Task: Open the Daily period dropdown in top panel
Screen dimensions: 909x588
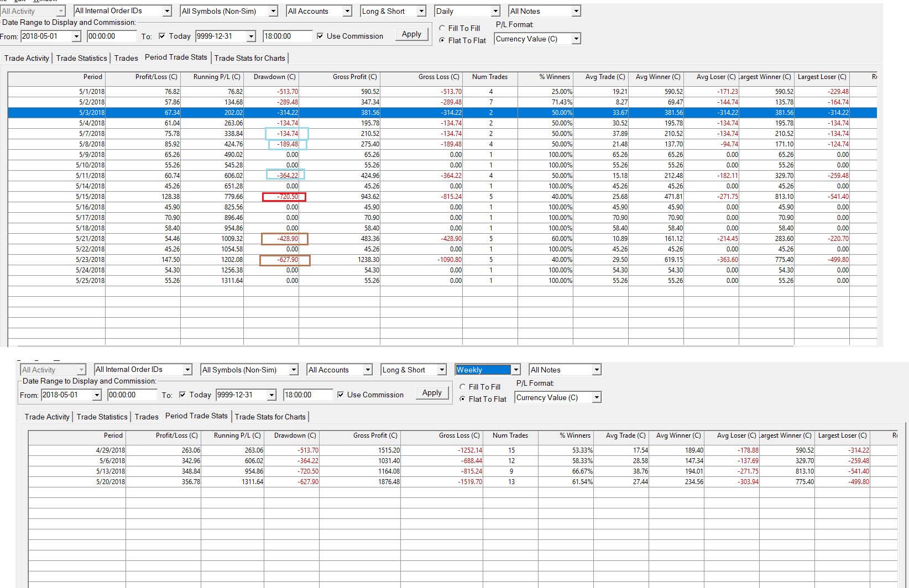Action: 495,11
